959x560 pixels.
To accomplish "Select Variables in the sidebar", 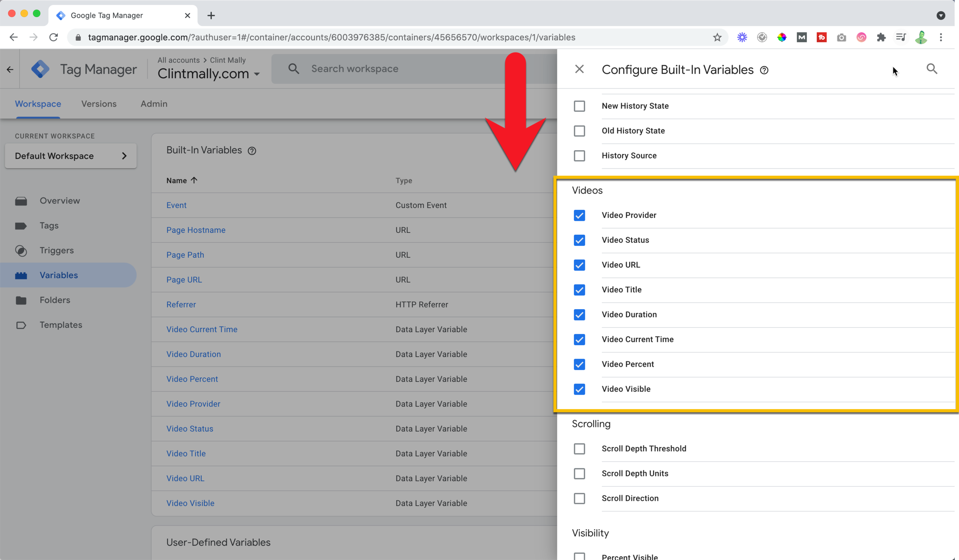I will pyautogui.click(x=68, y=275).
